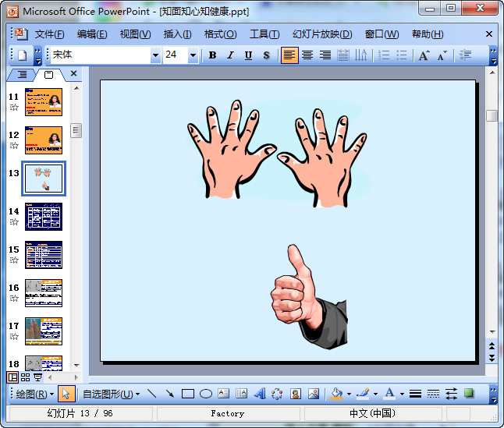
Task: Close the slide thumbnail pane
Action: click(x=73, y=73)
